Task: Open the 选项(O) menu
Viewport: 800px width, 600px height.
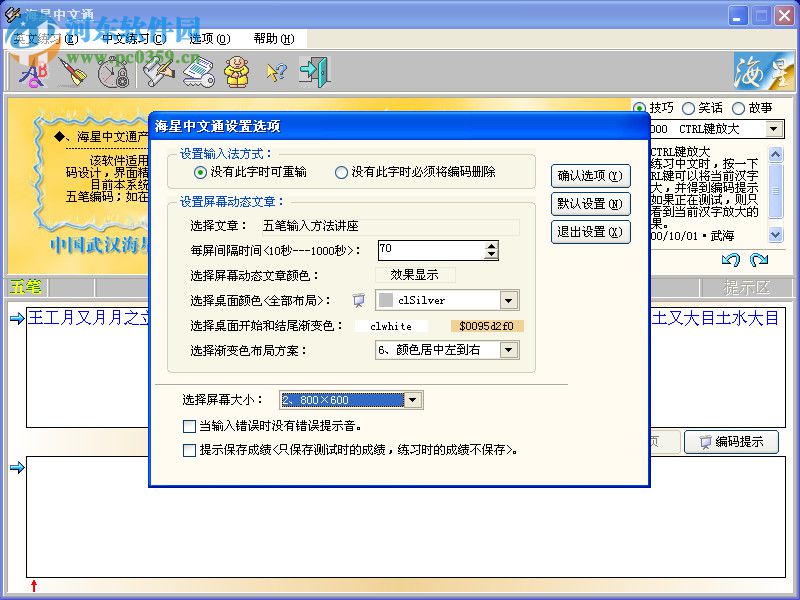Action: 210,39
